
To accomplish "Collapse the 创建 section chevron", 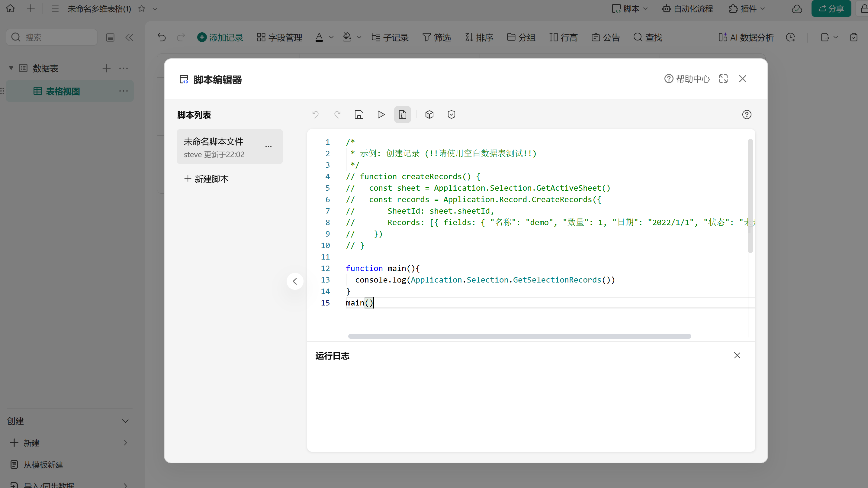I will 125,421.
